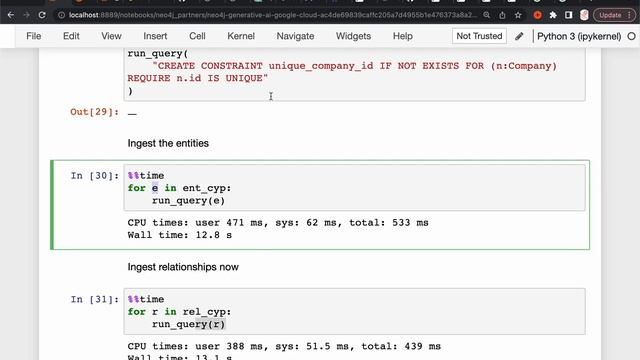Image resolution: width=640 pixels, height=360 pixels.
Task: Open the Navigate menu
Action: coord(295,36)
